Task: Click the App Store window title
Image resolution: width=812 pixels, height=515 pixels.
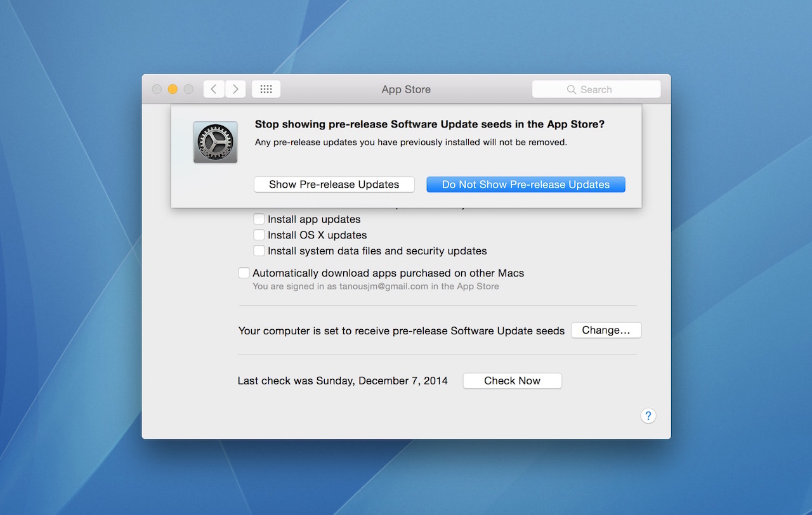Action: coord(406,89)
